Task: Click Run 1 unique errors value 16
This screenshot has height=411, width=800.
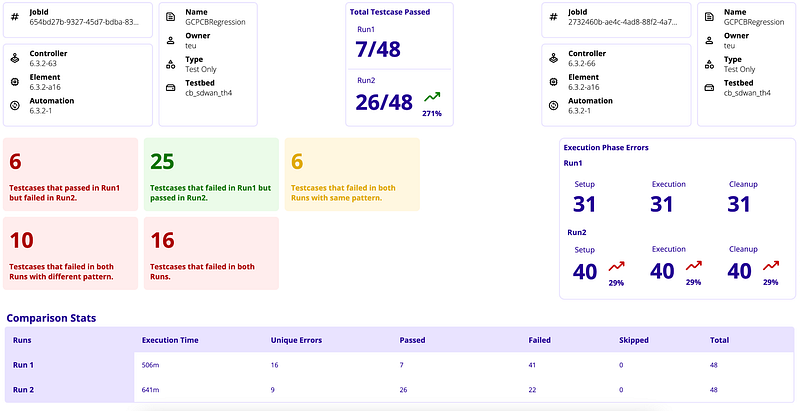Action: pyautogui.click(x=274, y=365)
